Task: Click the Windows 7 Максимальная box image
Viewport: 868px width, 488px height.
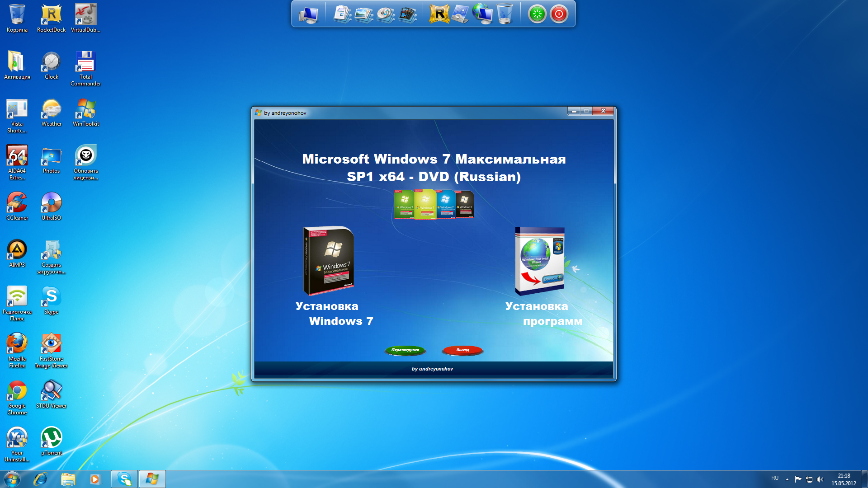Action: tap(329, 261)
